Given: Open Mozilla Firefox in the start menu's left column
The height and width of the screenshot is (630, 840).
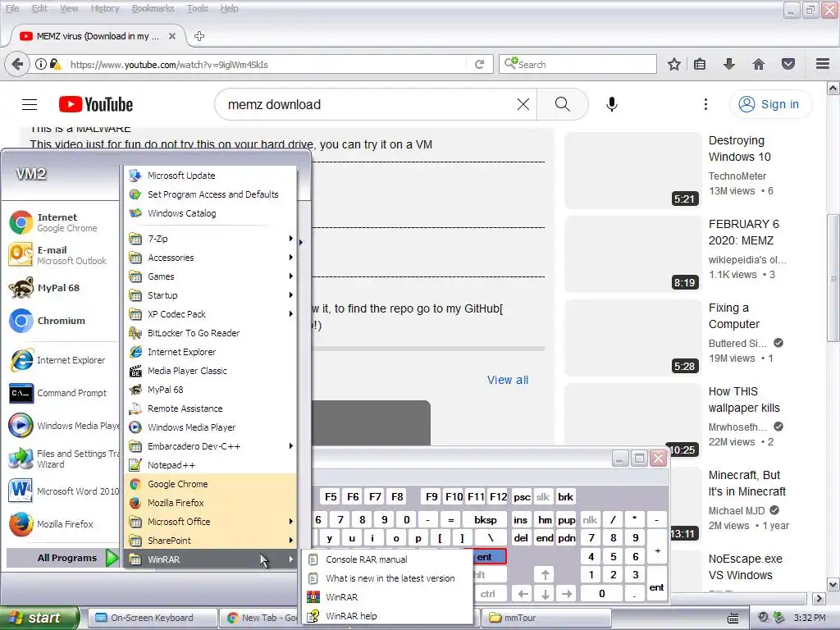Looking at the screenshot, I should point(62,524).
